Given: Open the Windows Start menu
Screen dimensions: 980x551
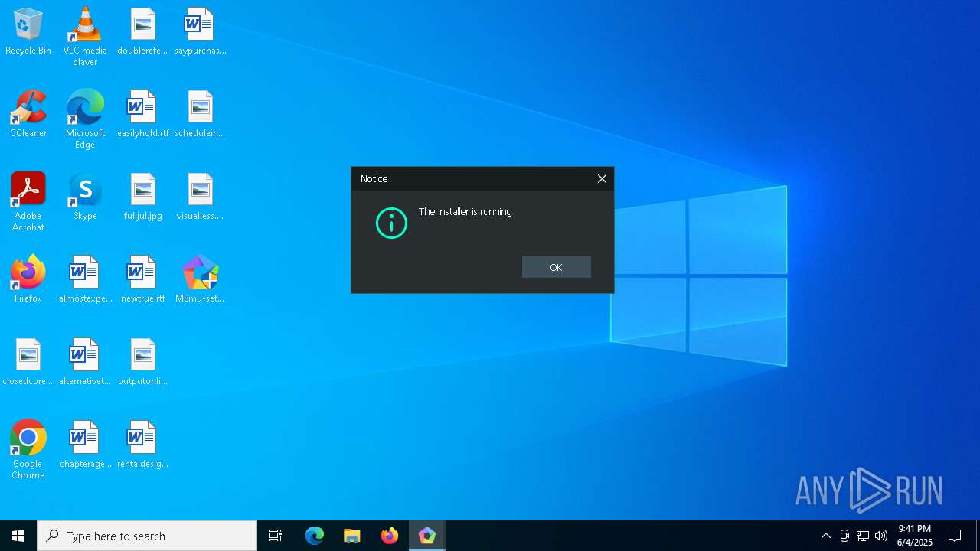Looking at the screenshot, I should click(18, 536).
